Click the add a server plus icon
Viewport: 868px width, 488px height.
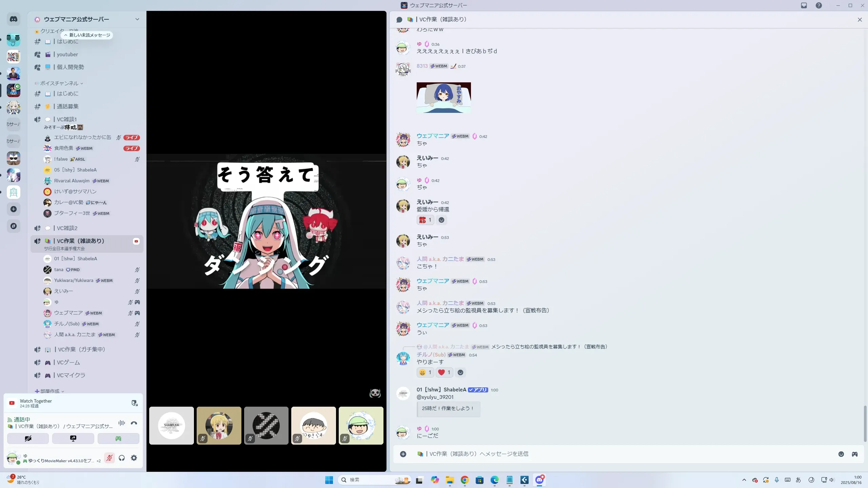pyautogui.click(x=14, y=209)
